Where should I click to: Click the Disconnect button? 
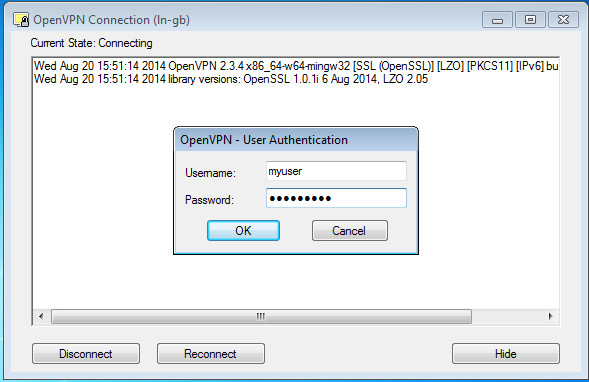(x=86, y=353)
